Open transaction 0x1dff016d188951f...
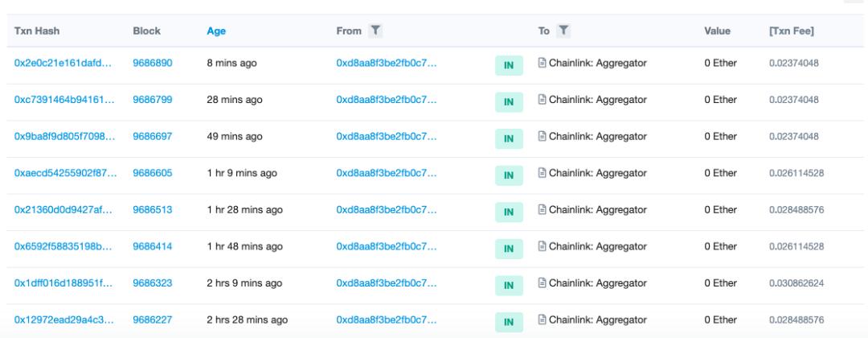Image resolution: width=868 pixels, height=338 pixels. point(63,283)
